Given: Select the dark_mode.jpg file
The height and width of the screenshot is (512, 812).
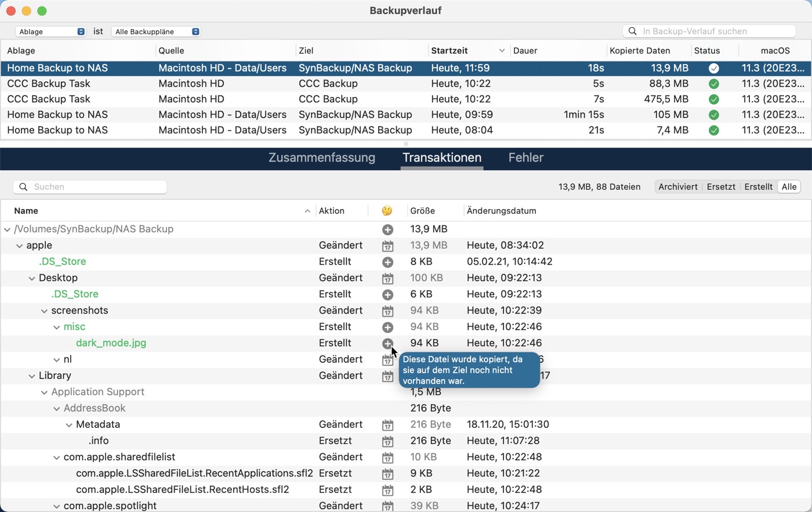Looking at the screenshot, I should pos(111,343).
